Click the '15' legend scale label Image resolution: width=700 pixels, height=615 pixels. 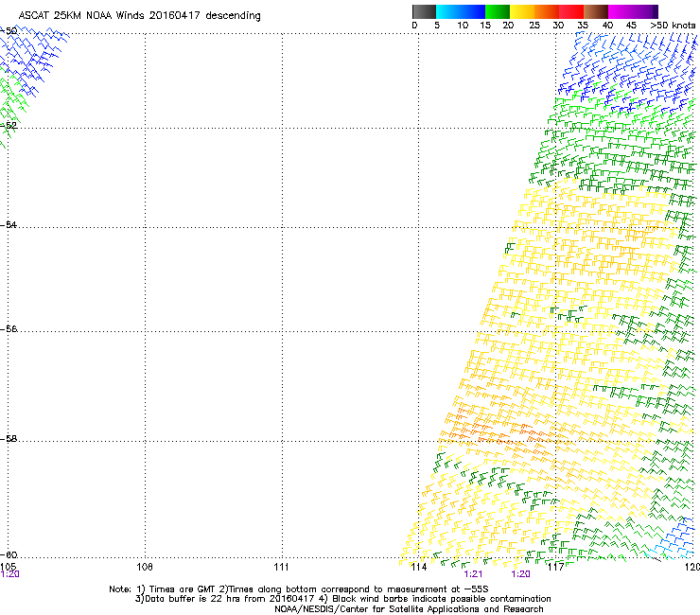coord(485,26)
